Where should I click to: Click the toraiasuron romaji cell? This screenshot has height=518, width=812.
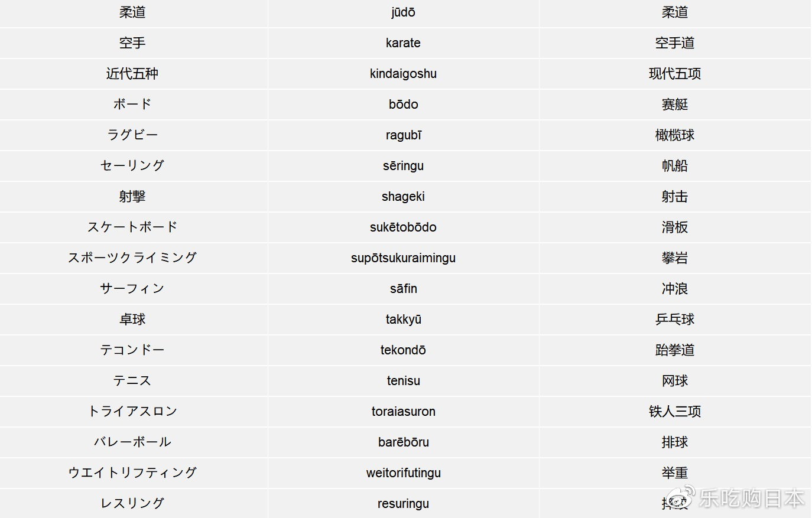[403, 412]
